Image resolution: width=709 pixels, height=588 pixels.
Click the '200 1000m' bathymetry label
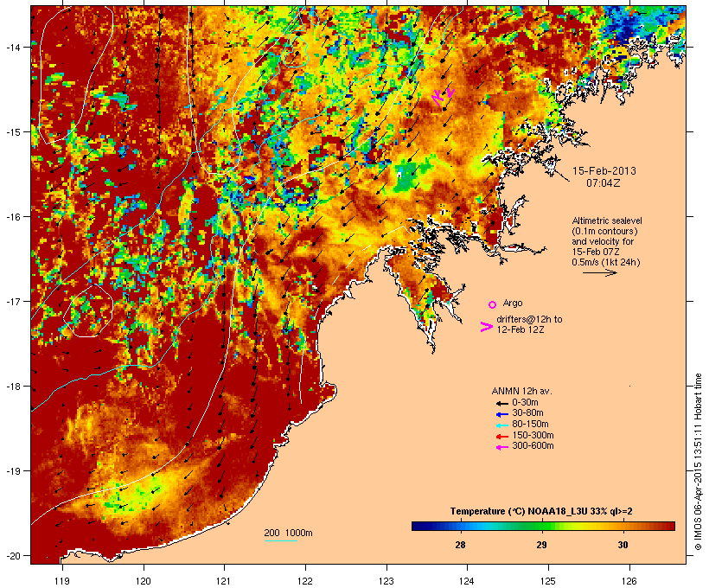288,533
